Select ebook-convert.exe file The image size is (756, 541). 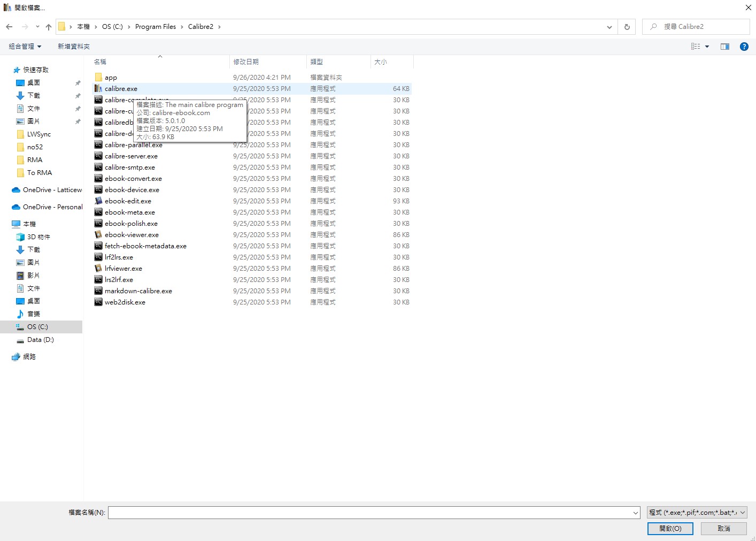(x=133, y=179)
